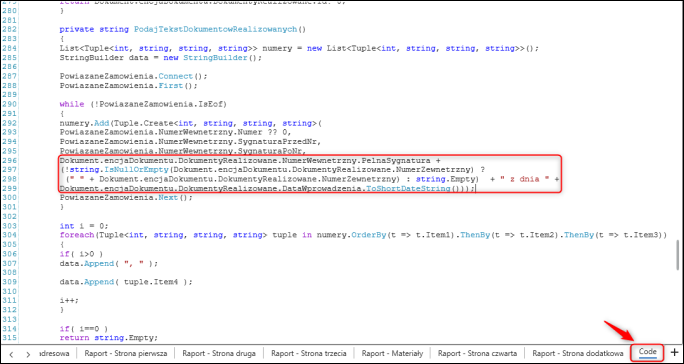This screenshot has height=364, width=684.
Task: Click data.Append( tuple.Item4 ) line
Action: [126, 282]
